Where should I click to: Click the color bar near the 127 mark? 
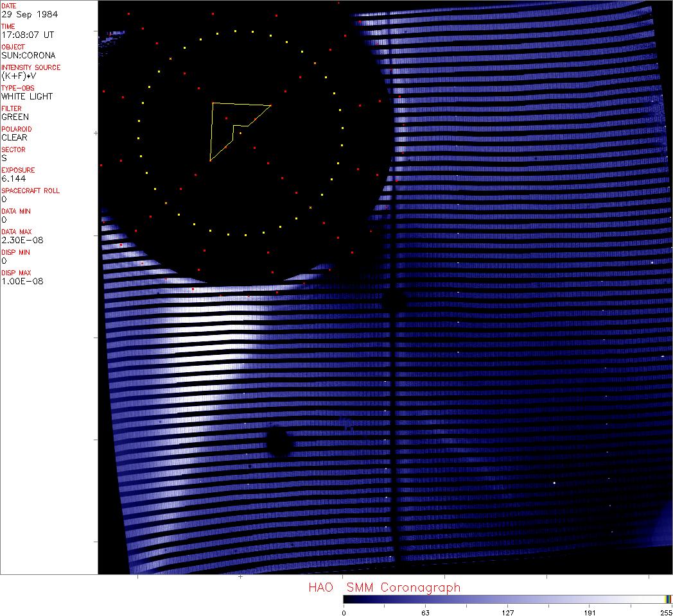[507, 599]
